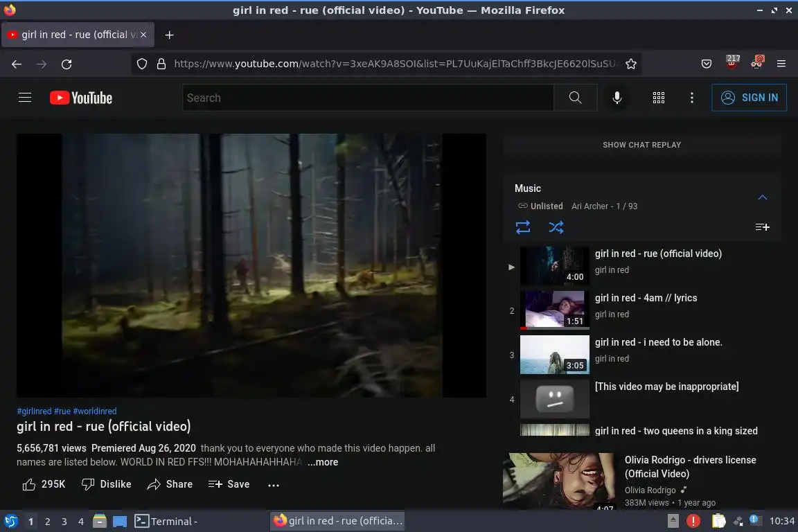Open Ari Archer playlist owner link

pos(589,206)
